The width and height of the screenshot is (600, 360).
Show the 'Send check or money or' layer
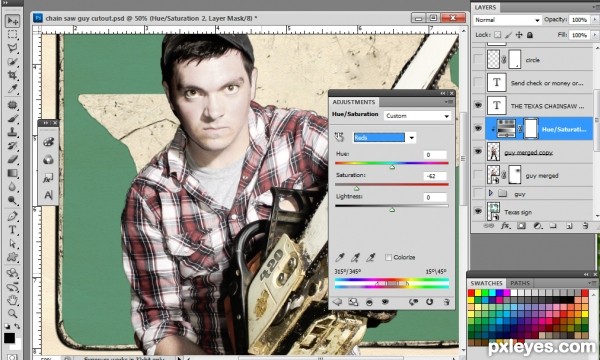(x=478, y=83)
